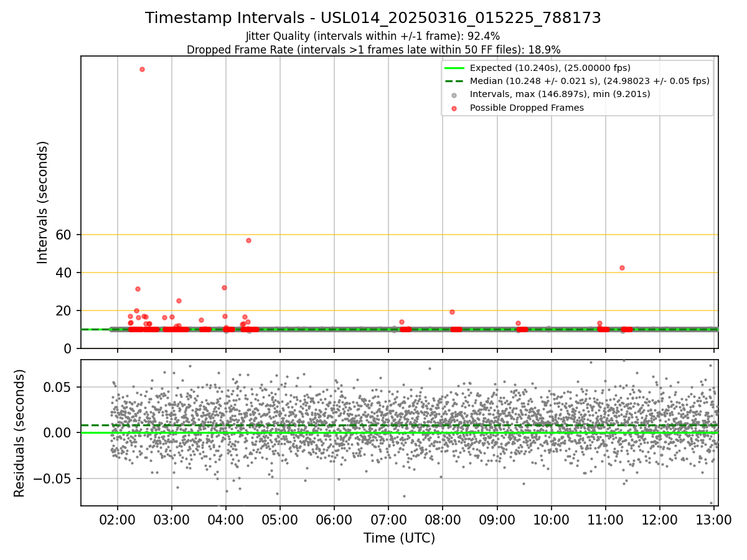Click the Intervals max/min legend entry
Image resolution: width=747 pixels, height=560 pixels.
550,95
